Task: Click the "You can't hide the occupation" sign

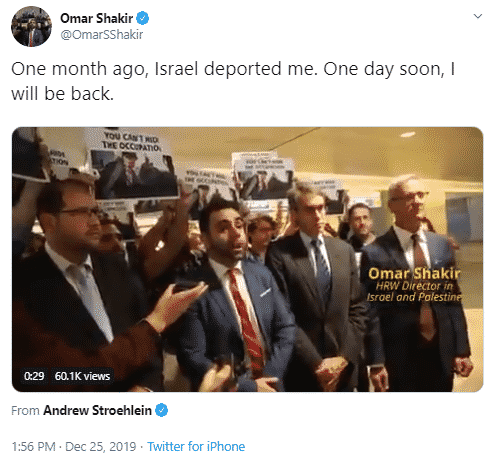Action: click(135, 163)
